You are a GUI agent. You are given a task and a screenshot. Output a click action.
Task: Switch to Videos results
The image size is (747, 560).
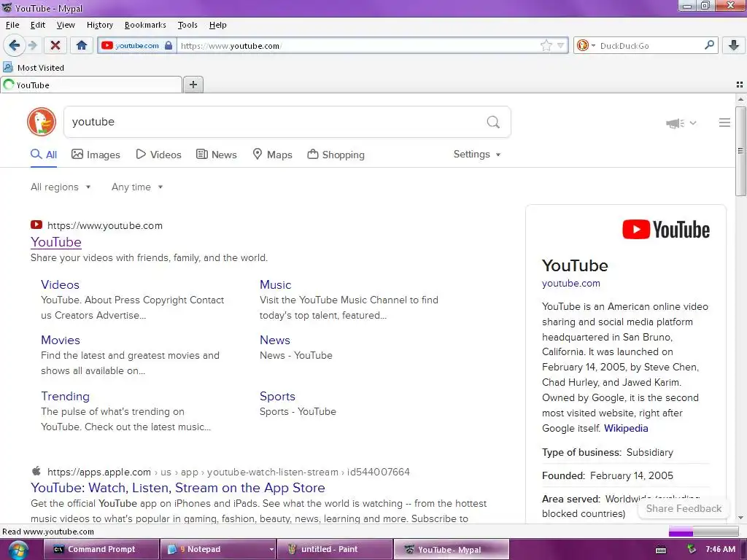click(x=158, y=155)
